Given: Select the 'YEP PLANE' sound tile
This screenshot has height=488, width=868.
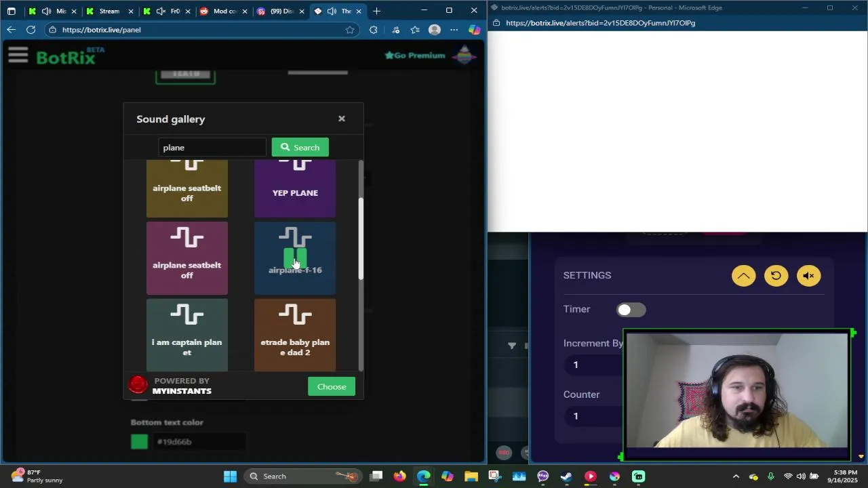Looking at the screenshot, I should [x=295, y=188].
